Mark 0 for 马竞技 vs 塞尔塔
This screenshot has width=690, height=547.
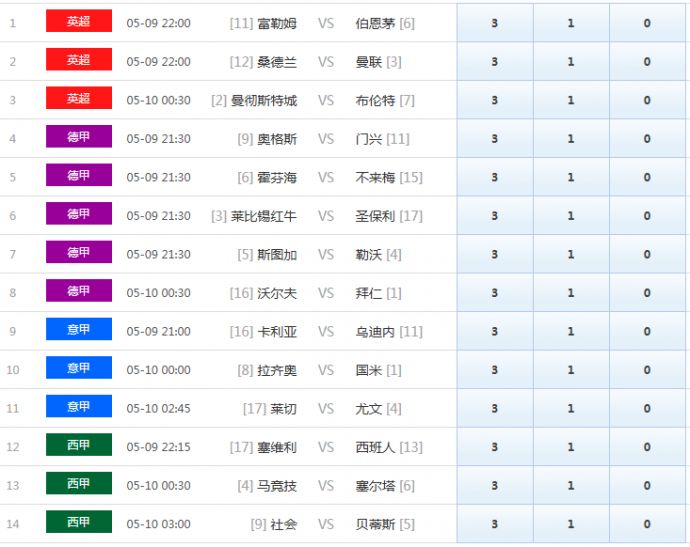click(x=647, y=485)
